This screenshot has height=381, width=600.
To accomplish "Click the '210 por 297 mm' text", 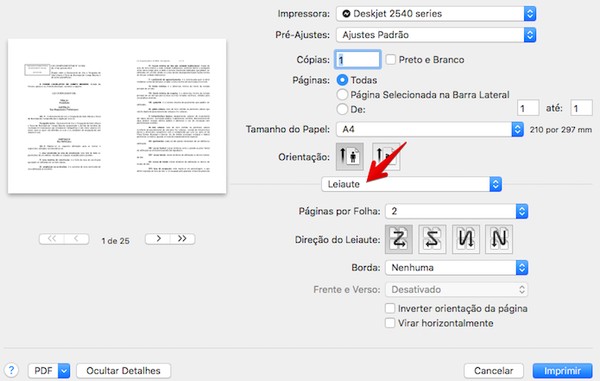I will click(561, 130).
